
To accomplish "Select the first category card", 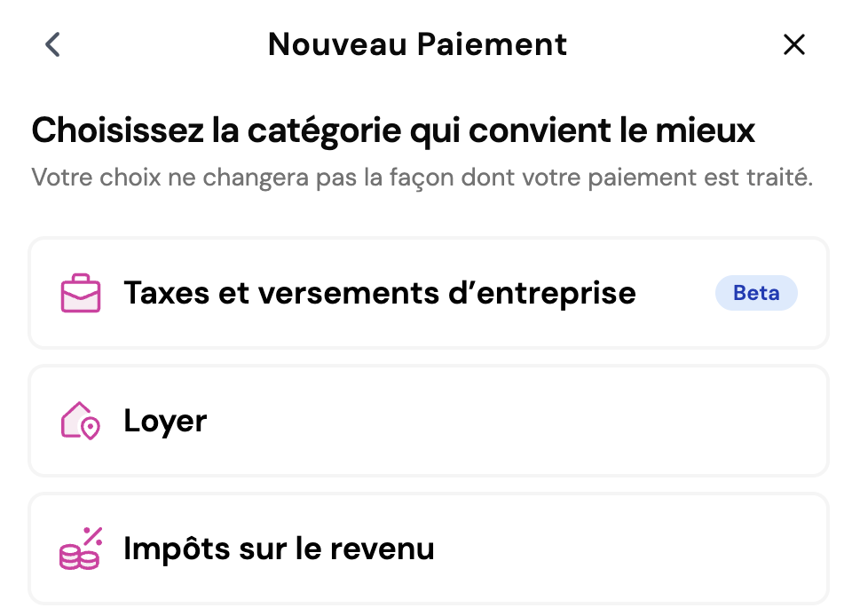I will tap(429, 293).
